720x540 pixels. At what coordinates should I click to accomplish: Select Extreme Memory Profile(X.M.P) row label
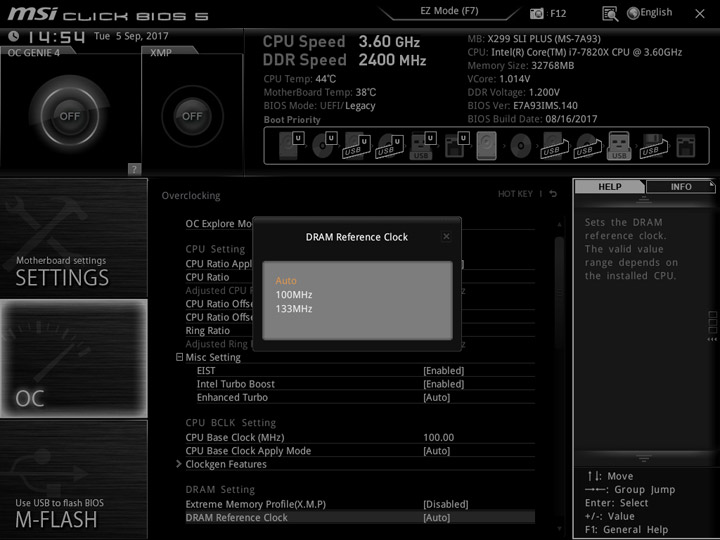(256, 504)
